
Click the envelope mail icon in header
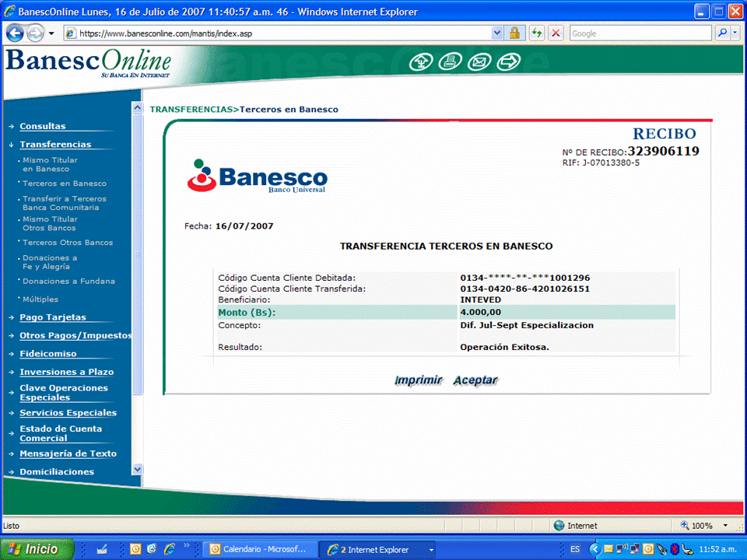coord(479,61)
